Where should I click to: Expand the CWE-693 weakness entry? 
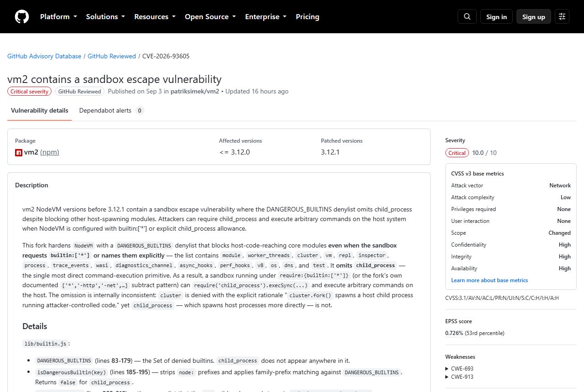coord(459,368)
